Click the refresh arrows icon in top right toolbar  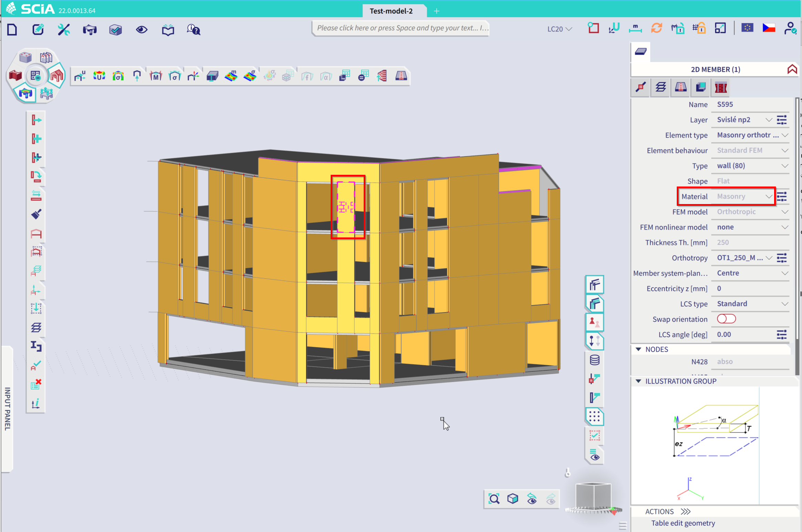656,28
